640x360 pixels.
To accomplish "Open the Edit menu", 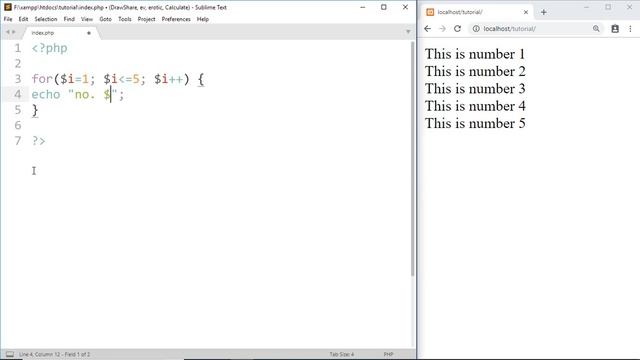I will point(23,19).
